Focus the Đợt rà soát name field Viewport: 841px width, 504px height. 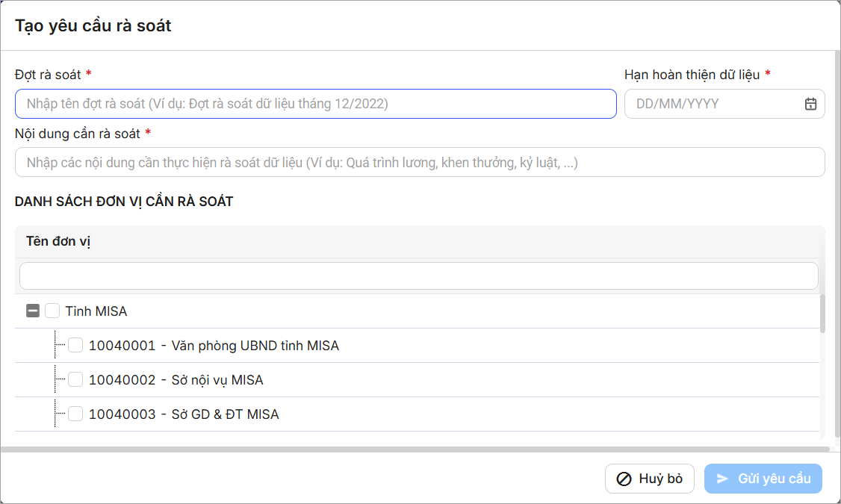point(315,104)
